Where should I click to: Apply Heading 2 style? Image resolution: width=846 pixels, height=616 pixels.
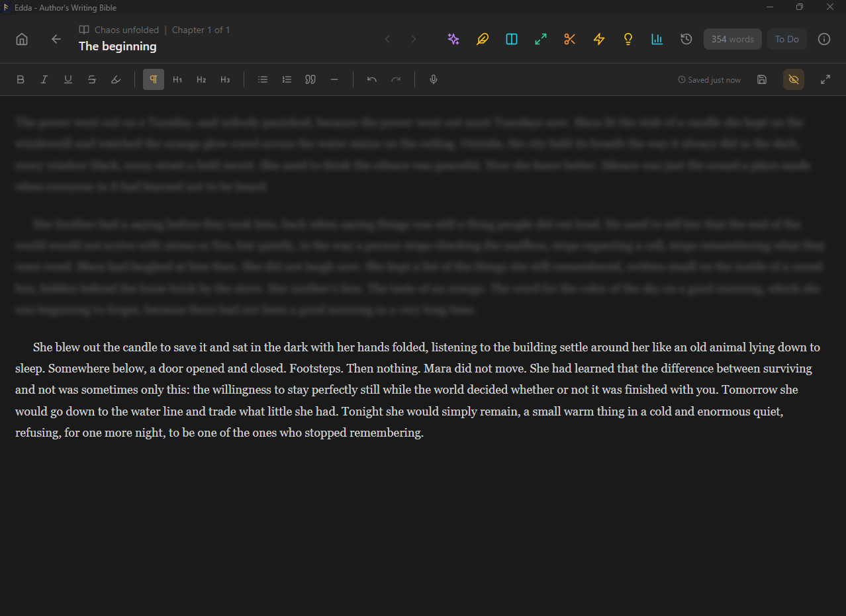pos(201,79)
